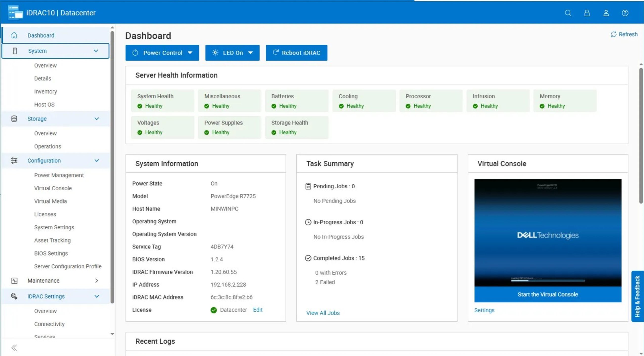Viewport: 644px width, 356px height.
Task: Click the Dashboard home icon
Action: pyautogui.click(x=14, y=35)
